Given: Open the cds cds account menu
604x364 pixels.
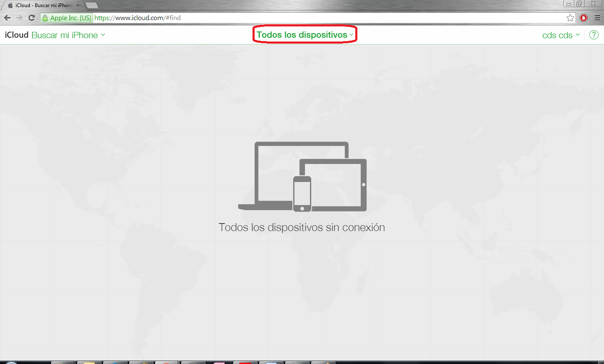Looking at the screenshot, I should click(x=560, y=35).
